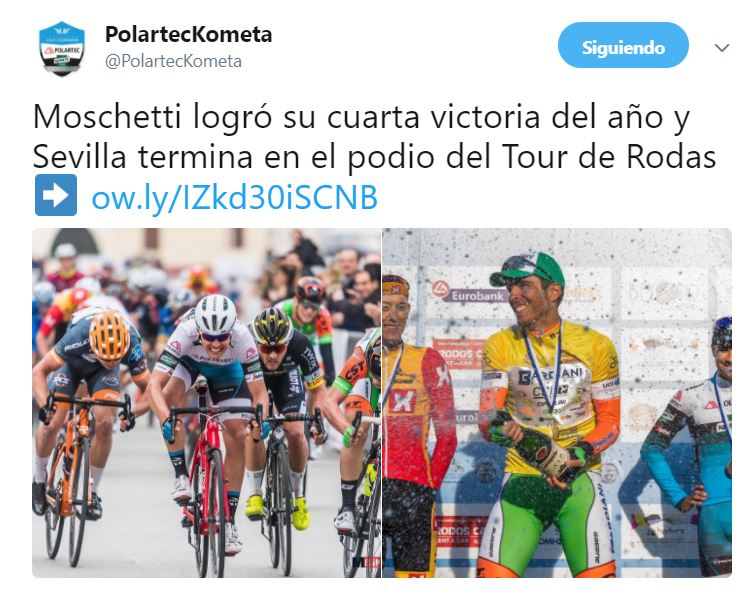Click the PolartecKometa display name

click(189, 34)
